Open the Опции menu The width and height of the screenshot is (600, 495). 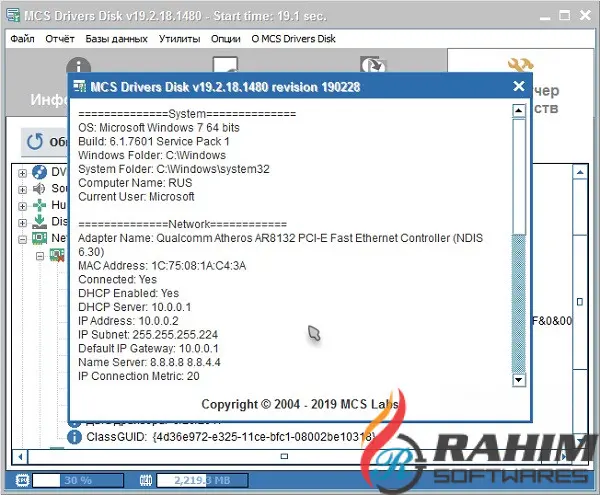[226, 39]
